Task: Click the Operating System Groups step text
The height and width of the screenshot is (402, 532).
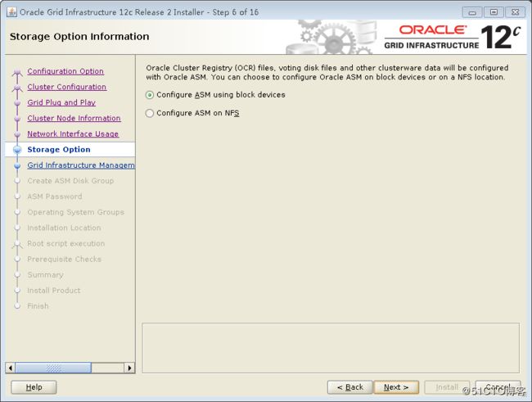Action: (x=75, y=212)
